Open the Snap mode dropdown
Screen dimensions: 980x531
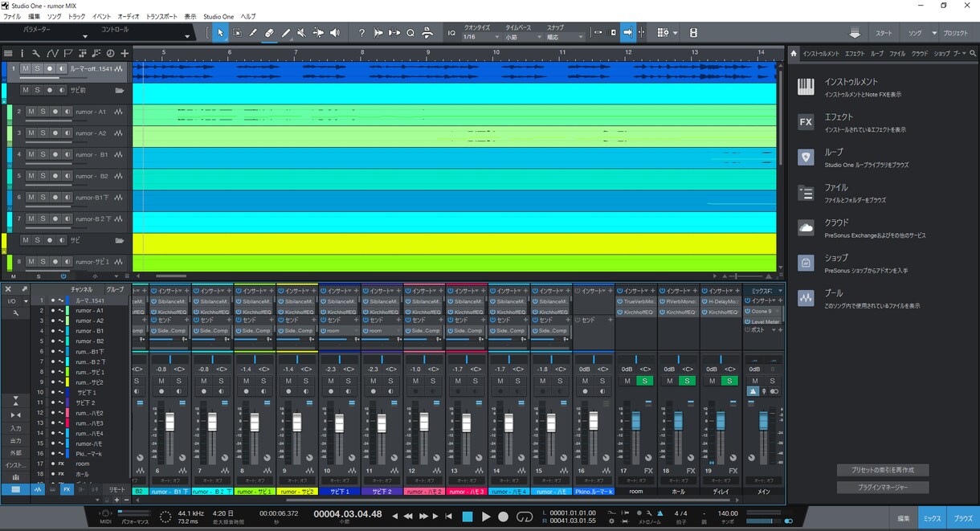tap(564, 37)
